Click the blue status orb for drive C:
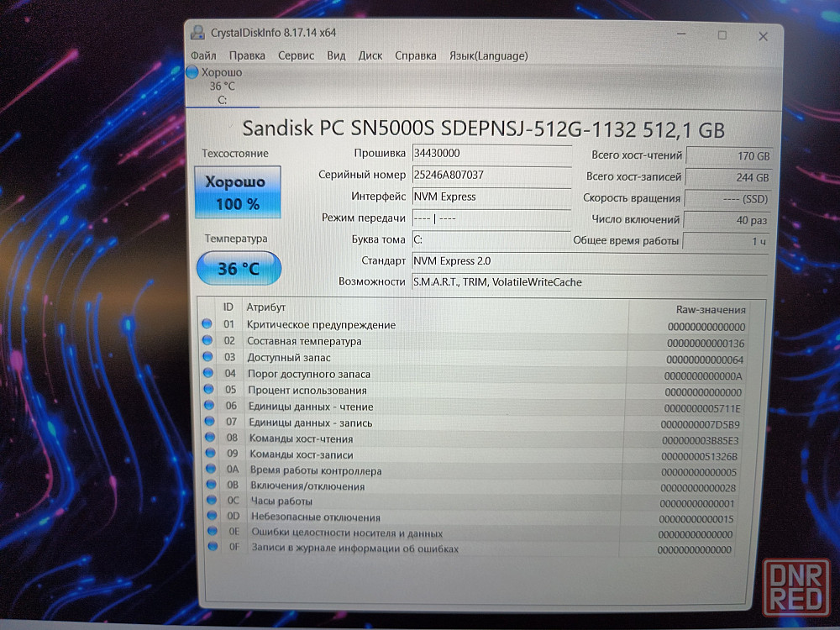Image resolution: width=840 pixels, height=630 pixels. coord(192,72)
